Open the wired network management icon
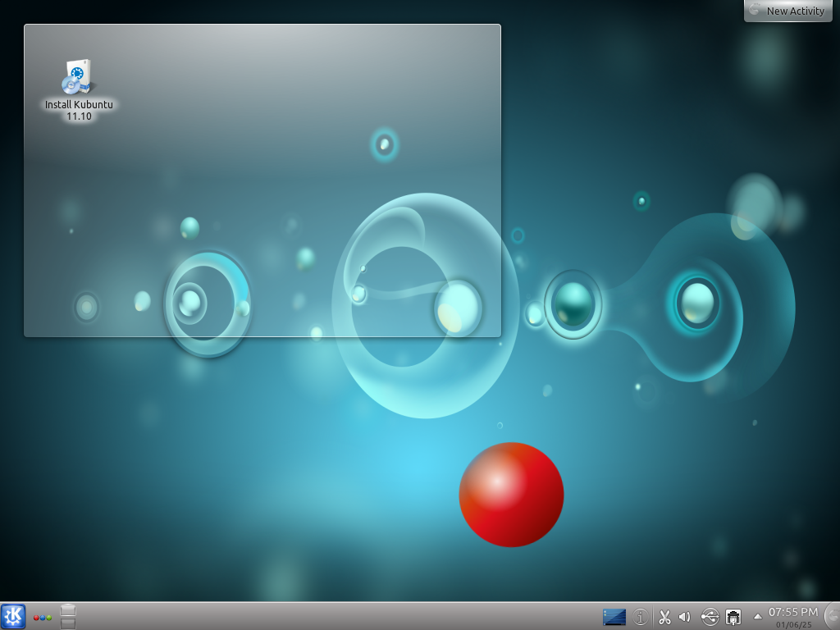The height and width of the screenshot is (630, 840). click(x=733, y=617)
